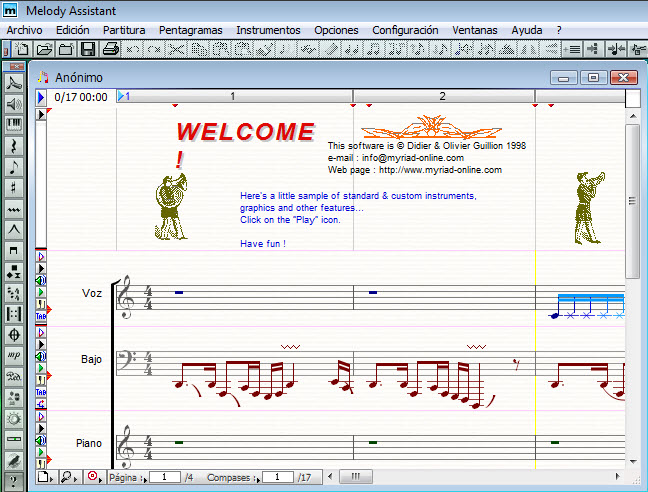Open the Edición menu
648x492 pixels.
click(x=73, y=30)
